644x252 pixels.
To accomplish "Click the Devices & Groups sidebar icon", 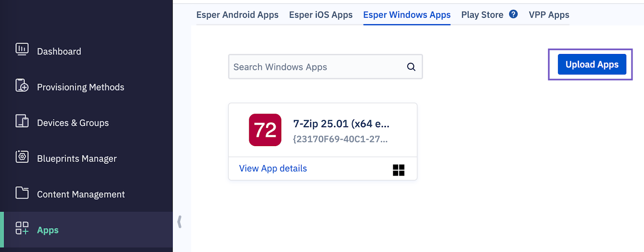I will click(22, 122).
